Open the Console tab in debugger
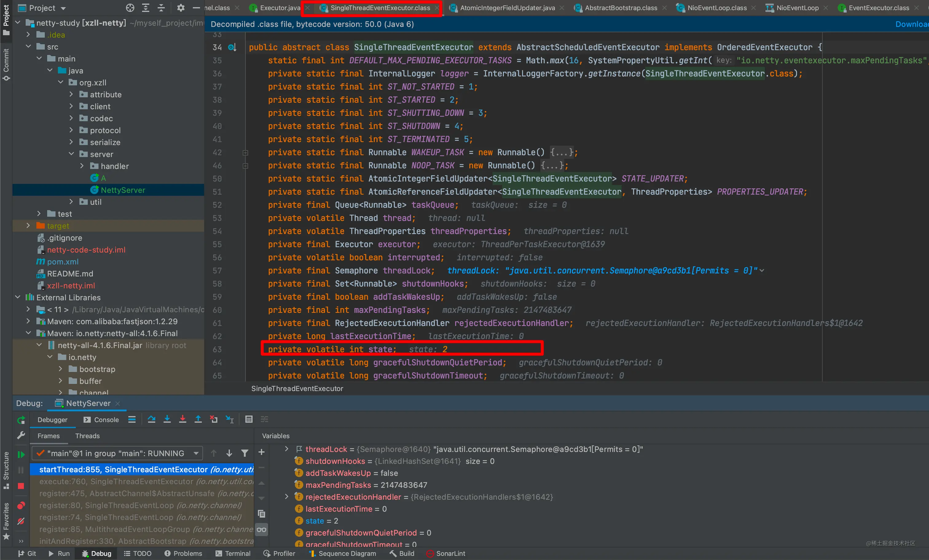The height and width of the screenshot is (560, 929). point(101,420)
